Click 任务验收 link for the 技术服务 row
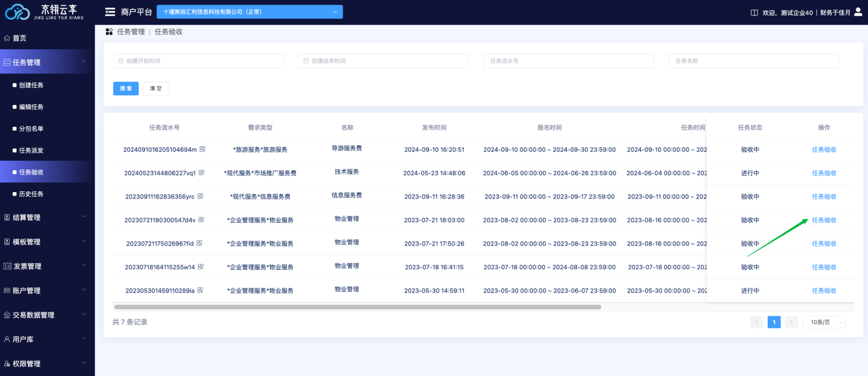This screenshot has width=868, height=376. point(824,173)
